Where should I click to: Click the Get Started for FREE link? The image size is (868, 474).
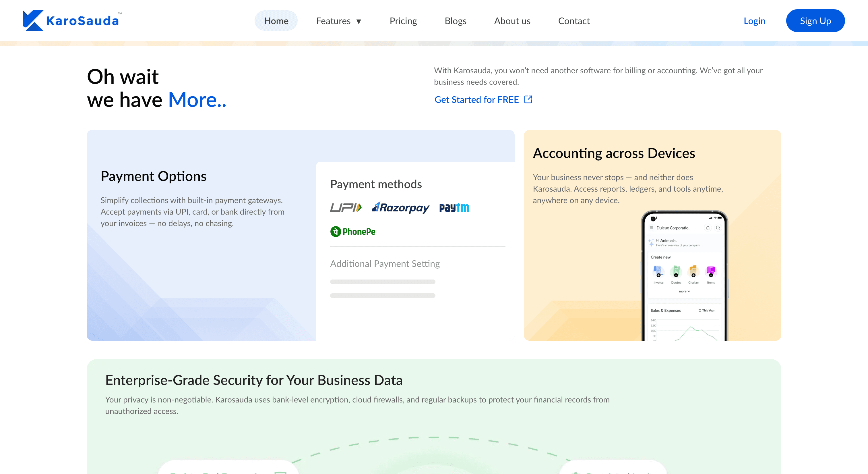(x=476, y=99)
